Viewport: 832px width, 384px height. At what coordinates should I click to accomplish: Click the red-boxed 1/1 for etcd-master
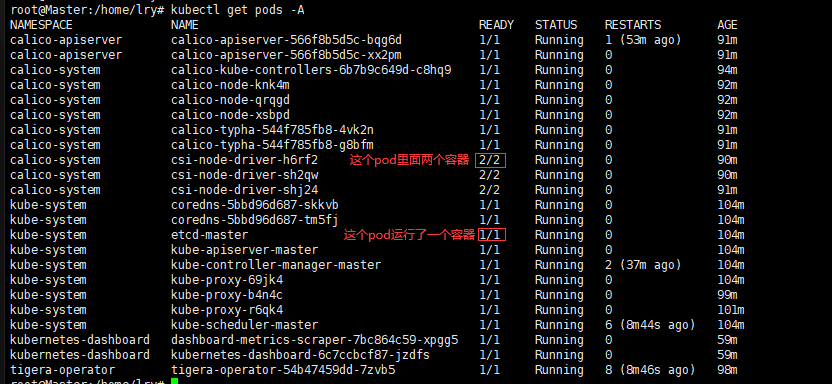(492, 234)
